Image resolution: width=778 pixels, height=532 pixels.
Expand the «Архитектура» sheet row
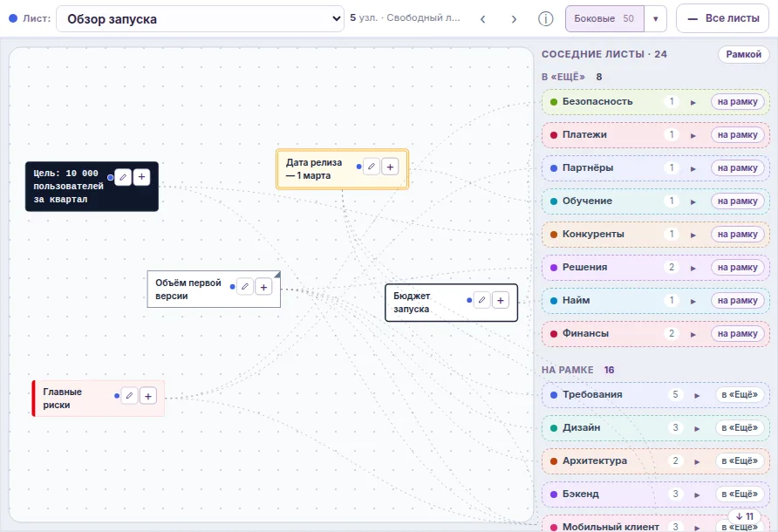point(697,461)
